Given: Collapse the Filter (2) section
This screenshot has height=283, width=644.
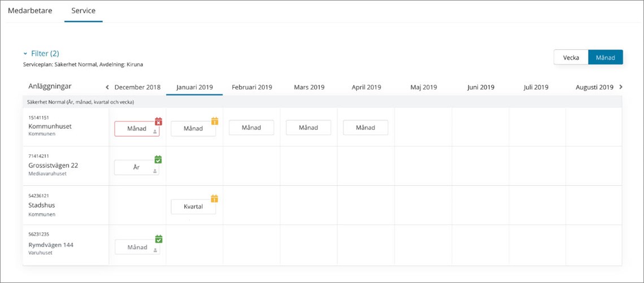Looking at the screenshot, I should coord(25,54).
